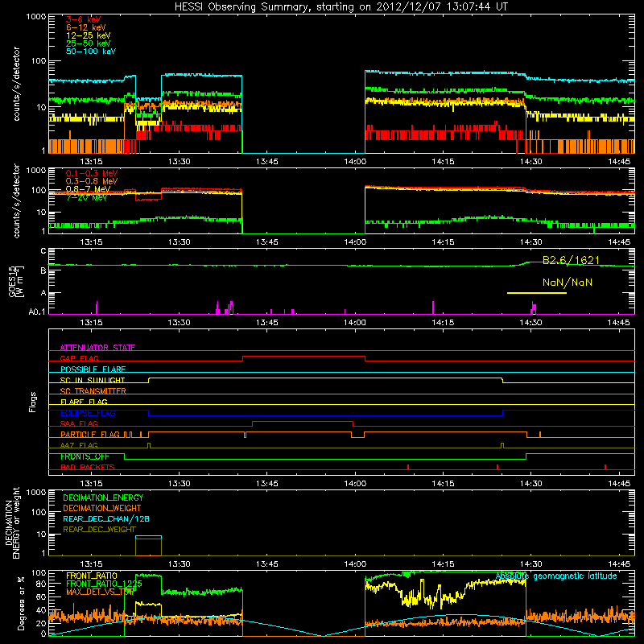Screen dimensions: 644x644
Task: Click the decimation box in the decimation plot
Action: (148, 546)
